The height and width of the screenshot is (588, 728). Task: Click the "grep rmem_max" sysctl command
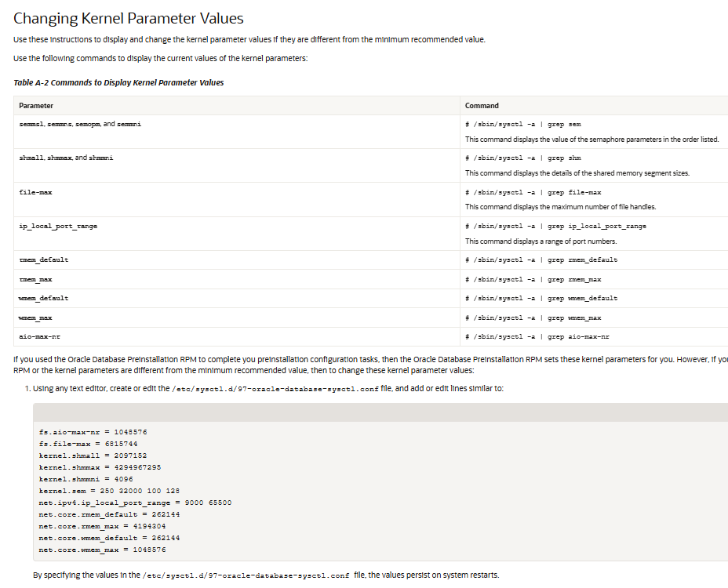click(533, 279)
